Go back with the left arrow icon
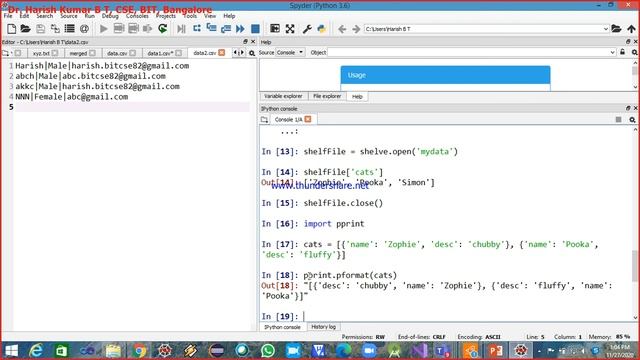The height and width of the screenshot is (360, 640). (x=342, y=29)
